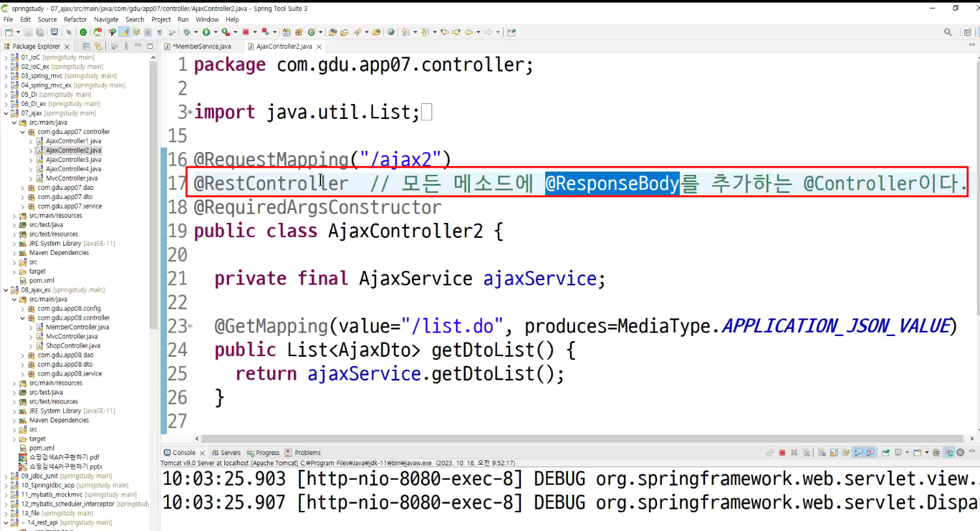Screen dimensions: 980x531
Task: Expand the 09_jdbc_junit project
Action: point(6,476)
